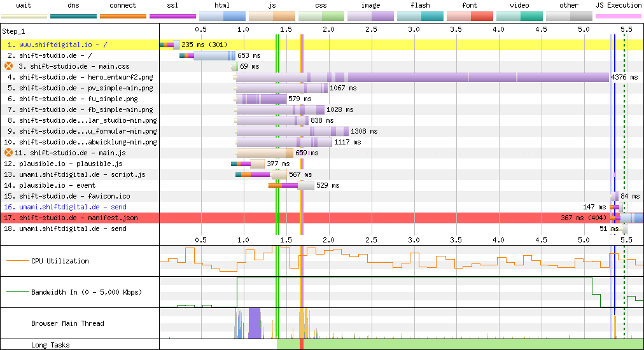Click the 235 ms (301) timing label
644x350 pixels.
[204, 45]
